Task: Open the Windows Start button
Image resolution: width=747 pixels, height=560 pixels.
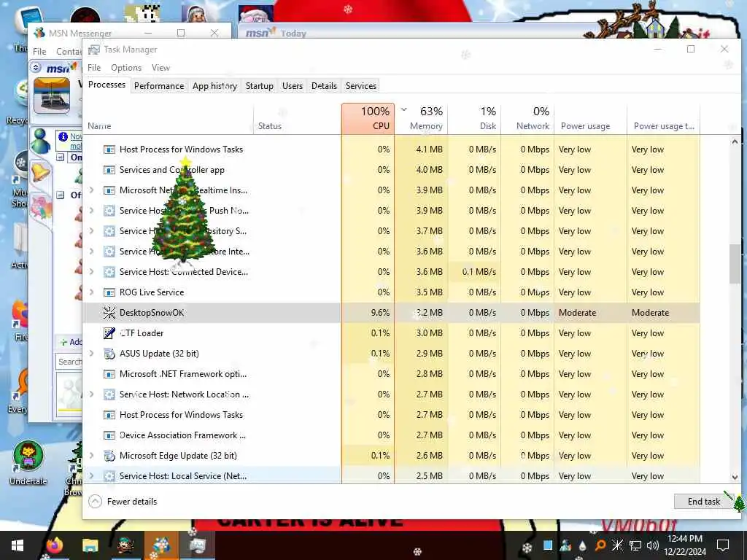Action: tap(18, 545)
